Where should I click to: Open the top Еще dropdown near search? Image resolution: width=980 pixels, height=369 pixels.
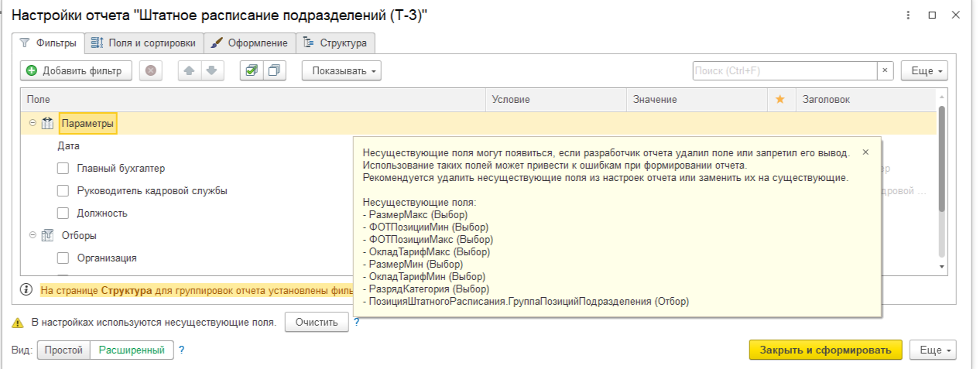(x=924, y=70)
